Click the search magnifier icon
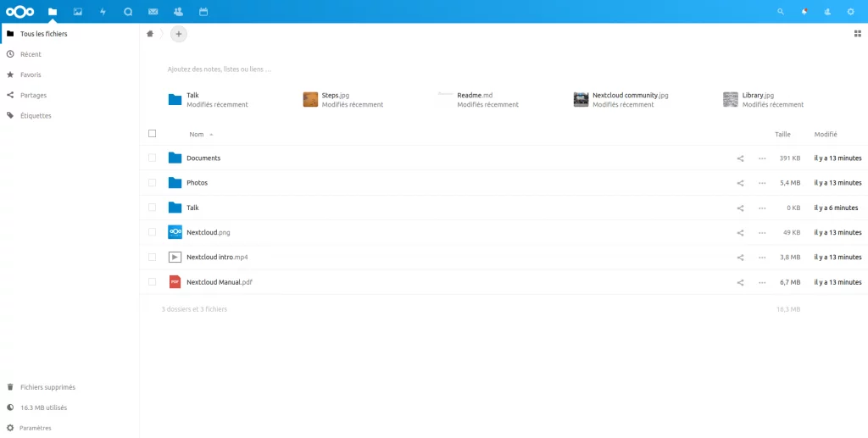This screenshot has height=438, width=868. (781, 12)
